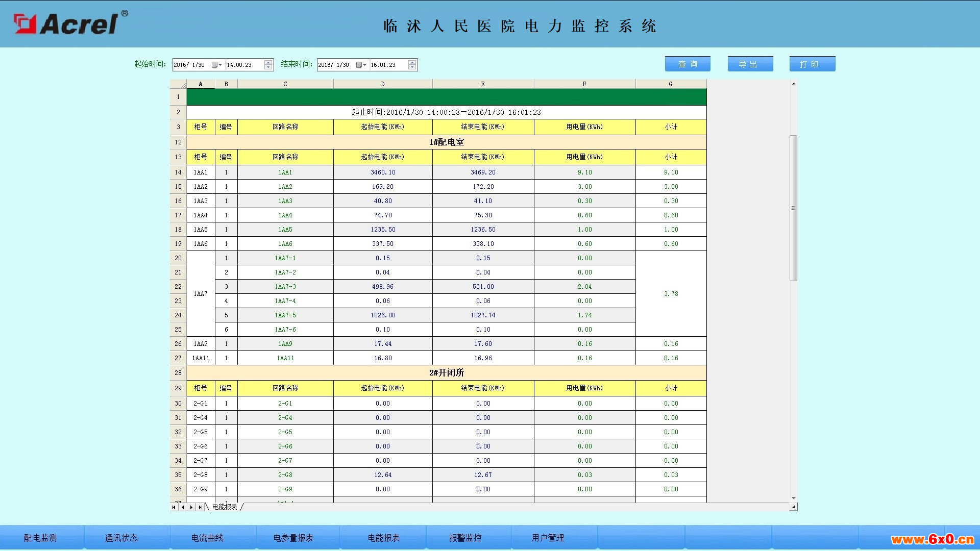Click the scroll down arrow of spreadsheet

coord(793,498)
